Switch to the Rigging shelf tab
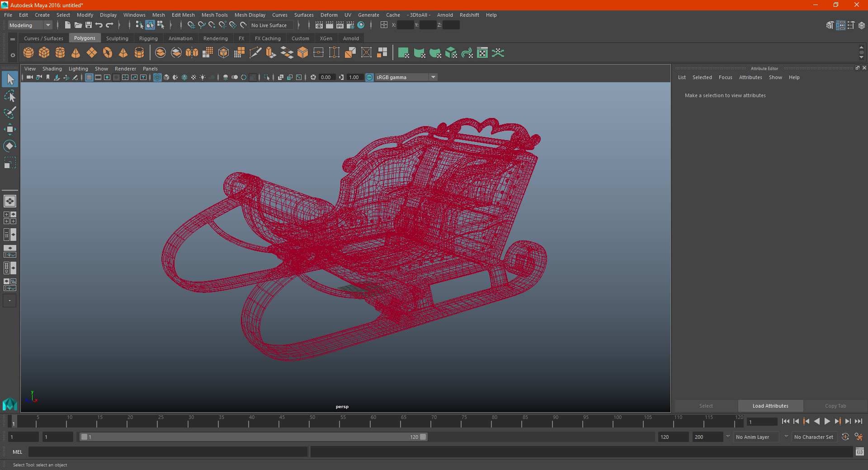The width and height of the screenshot is (868, 470). [148, 38]
